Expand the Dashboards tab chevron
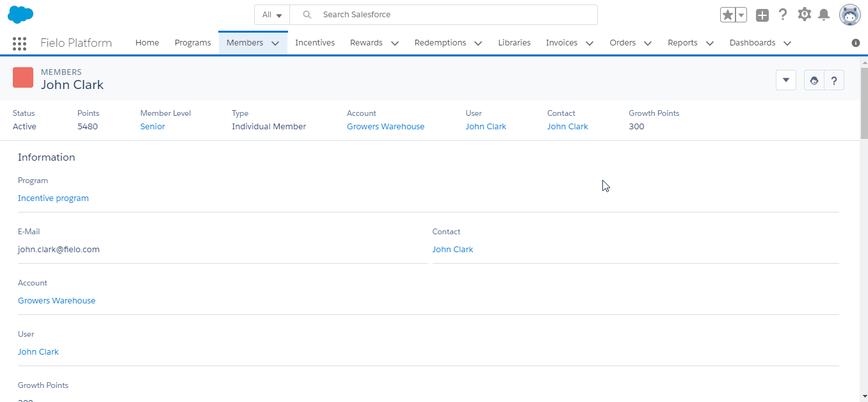Viewport: 868px width, 402px height. point(787,43)
